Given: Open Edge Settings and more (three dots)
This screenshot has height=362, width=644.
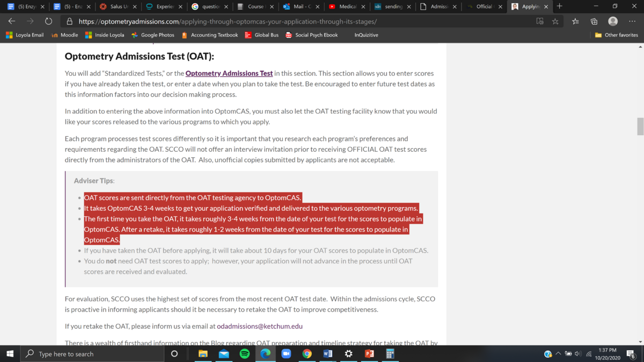Looking at the screenshot, I should point(632,21).
